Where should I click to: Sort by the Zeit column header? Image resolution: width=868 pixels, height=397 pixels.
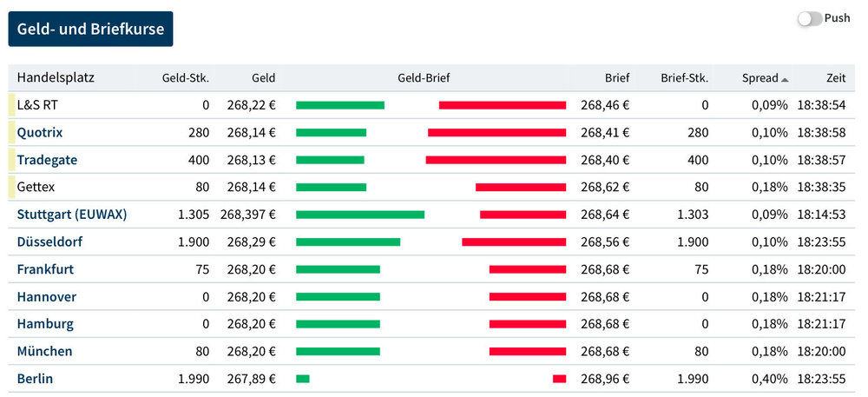pyautogui.click(x=836, y=78)
